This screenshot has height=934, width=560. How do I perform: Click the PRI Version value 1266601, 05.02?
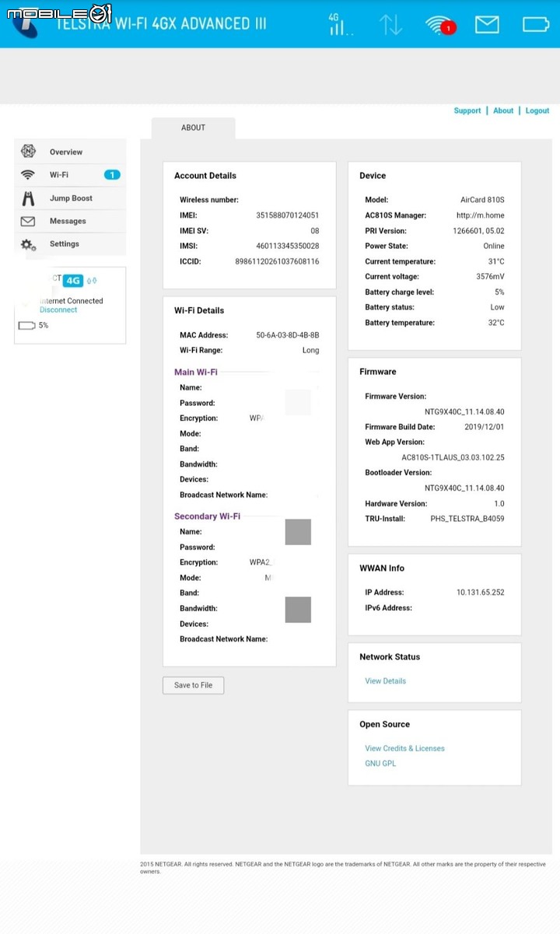coord(478,231)
